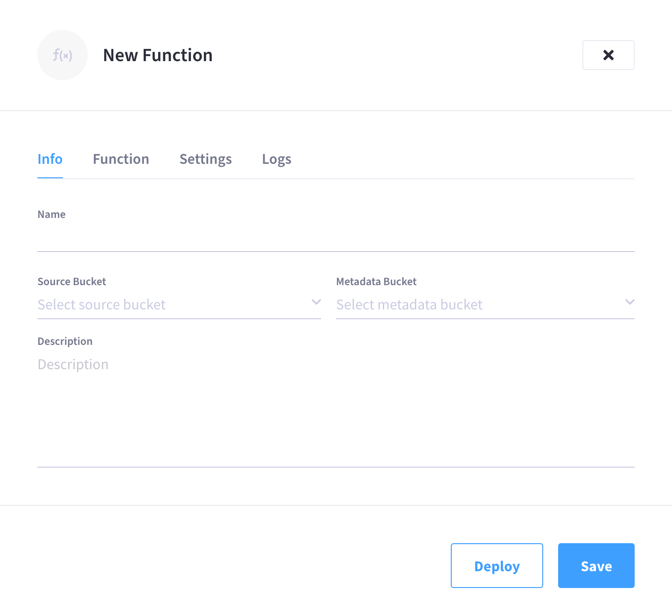Viewport: 672px width, 616px height.
Task: Click the Source Bucket label
Action: [x=72, y=281]
